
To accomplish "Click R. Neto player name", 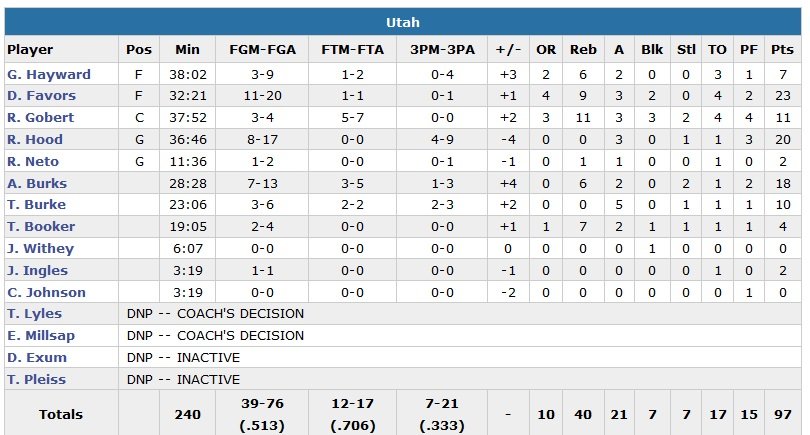I will click(33, 161).
